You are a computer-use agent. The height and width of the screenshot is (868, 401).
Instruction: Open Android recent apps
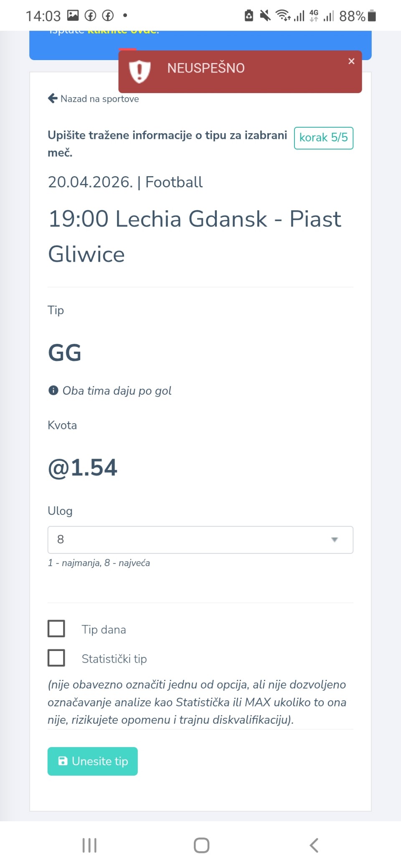point(89,845)
